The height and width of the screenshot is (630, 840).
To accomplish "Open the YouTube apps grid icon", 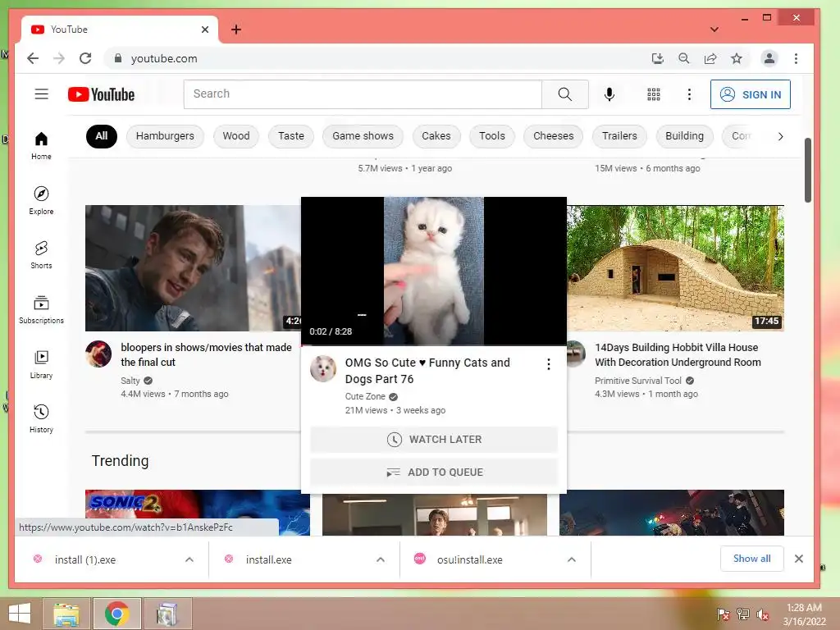I will pos(654,94).
